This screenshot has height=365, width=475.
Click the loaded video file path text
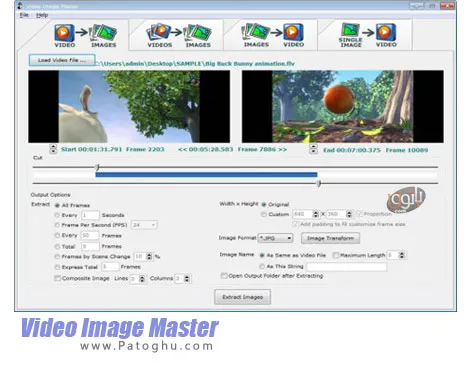pyautogui.click(x=195, y=63)
